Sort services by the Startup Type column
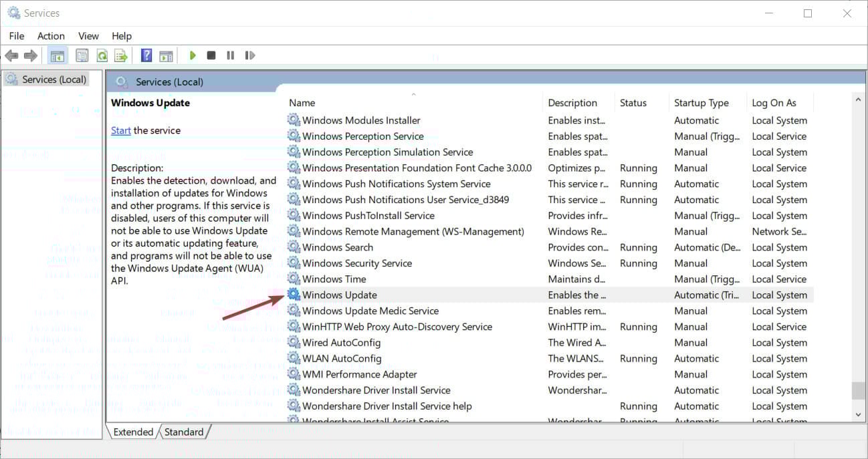The height and width of the screenshot is (459, 868). pos(701,103)
